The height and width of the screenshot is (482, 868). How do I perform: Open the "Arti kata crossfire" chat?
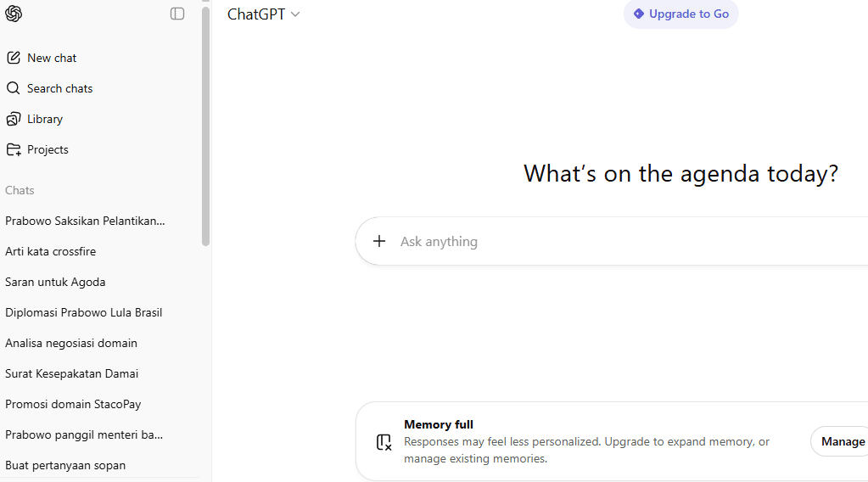tap(51, 251)
